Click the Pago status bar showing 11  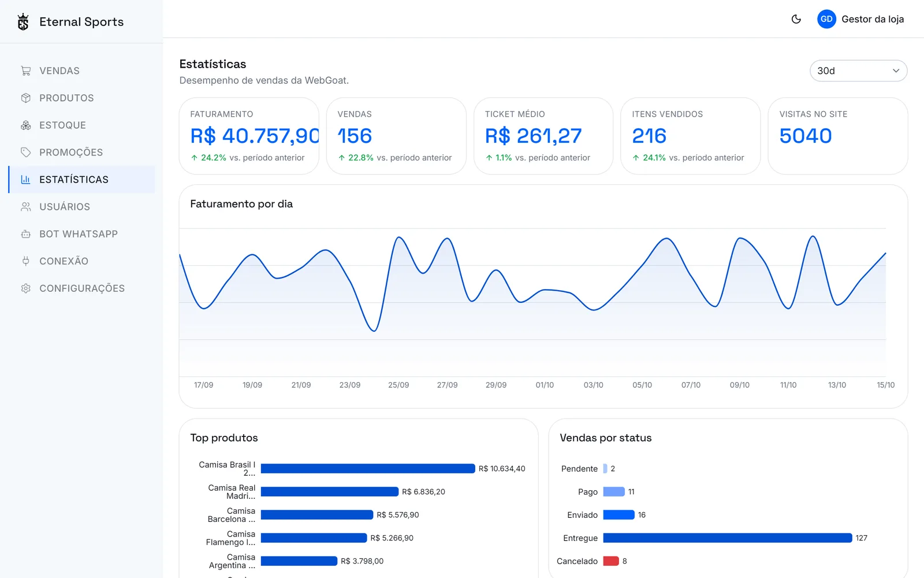tap(614, 492)
